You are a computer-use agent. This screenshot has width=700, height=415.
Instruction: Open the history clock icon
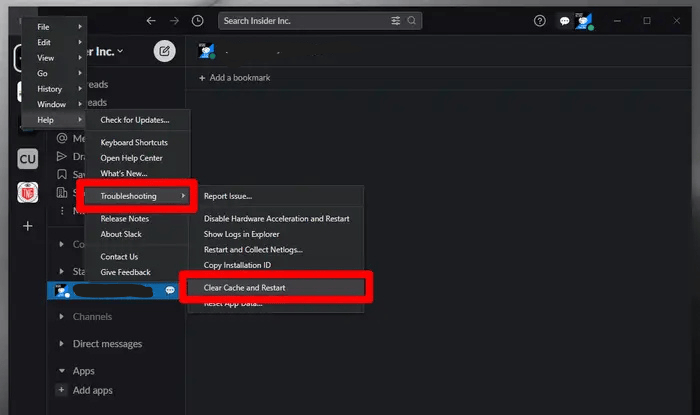coord(197,21)
